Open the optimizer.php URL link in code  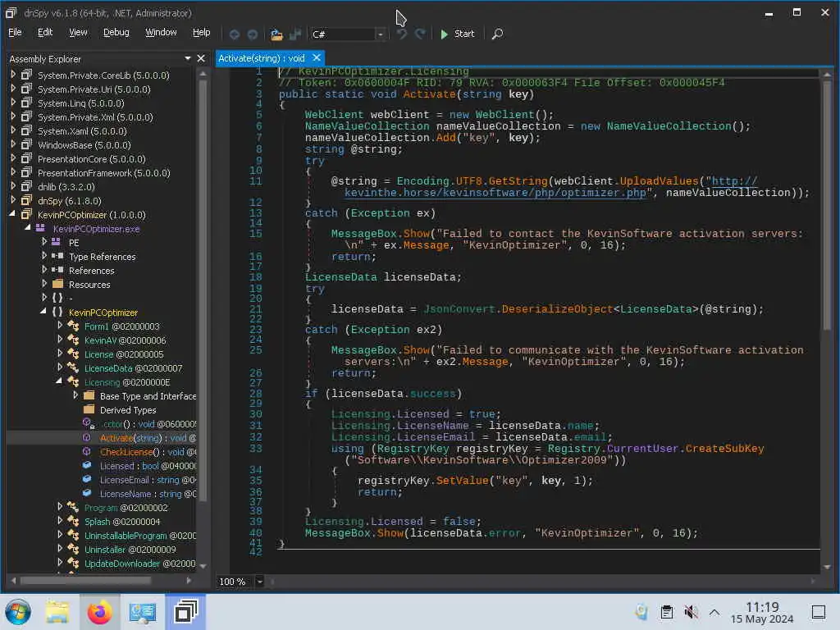tap(495, 192)
